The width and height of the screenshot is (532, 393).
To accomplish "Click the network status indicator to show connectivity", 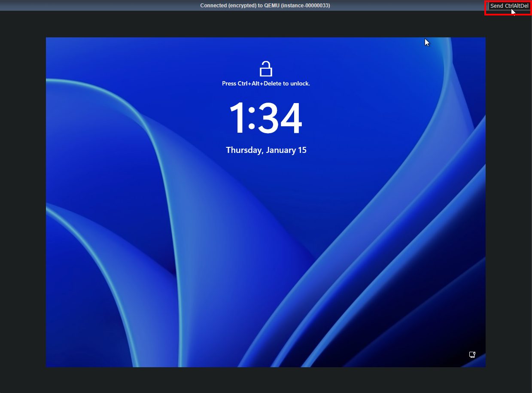I will point(472,354).
